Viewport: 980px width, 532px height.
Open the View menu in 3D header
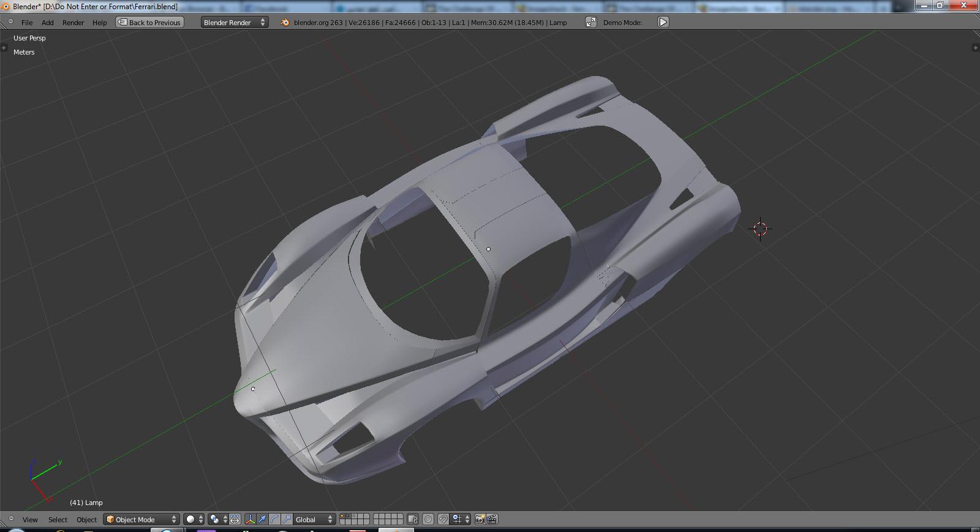point(30,519)
